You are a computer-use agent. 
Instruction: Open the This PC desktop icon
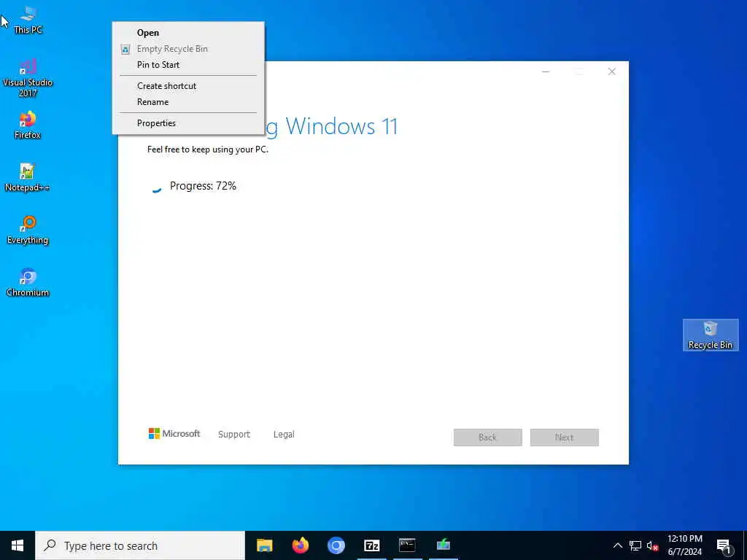(x=28, y=20)
